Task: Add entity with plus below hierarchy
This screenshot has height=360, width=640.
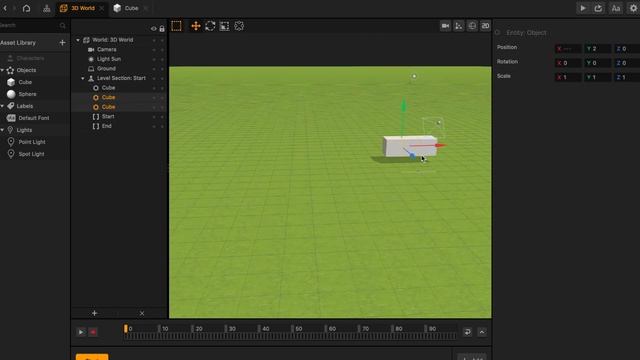Action: (x=94, y=313)
